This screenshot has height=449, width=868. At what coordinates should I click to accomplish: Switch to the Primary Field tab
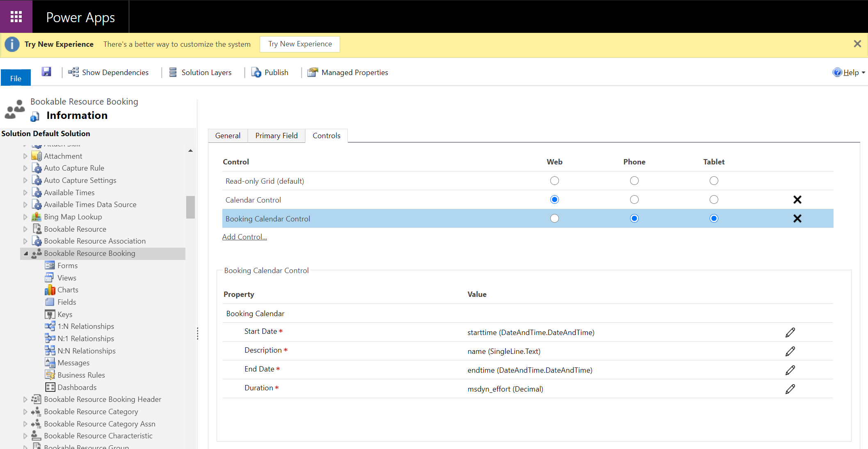[x=277, y=136]
